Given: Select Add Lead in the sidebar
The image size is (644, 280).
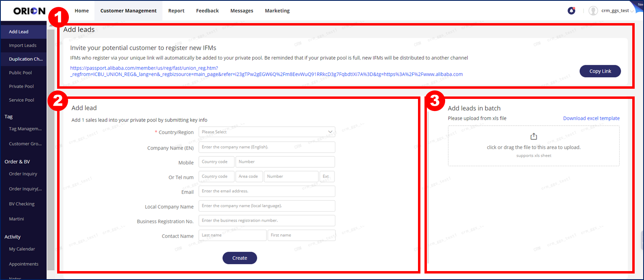Looking at the screenshot, I should (x=23, y=32).
